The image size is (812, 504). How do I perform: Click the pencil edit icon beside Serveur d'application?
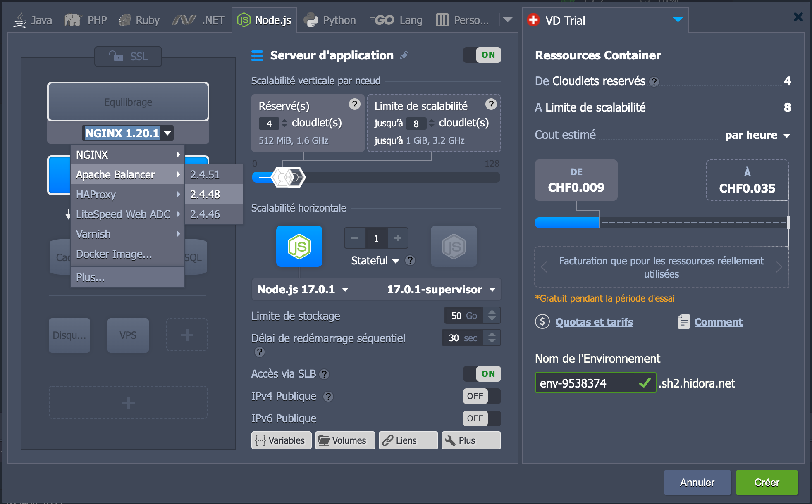pos(404,55)
